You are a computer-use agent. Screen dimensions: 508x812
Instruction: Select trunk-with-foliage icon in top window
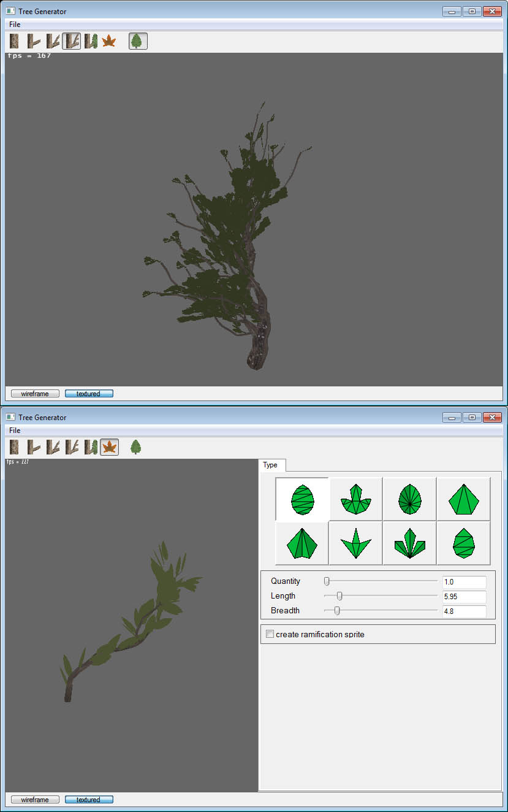91,41
